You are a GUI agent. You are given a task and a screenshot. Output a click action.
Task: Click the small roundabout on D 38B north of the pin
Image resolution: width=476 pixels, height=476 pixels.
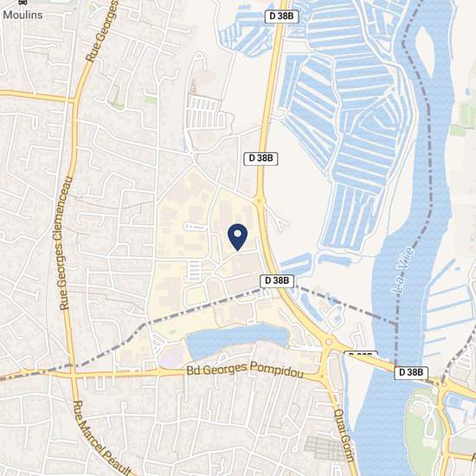tap(259, 201)
